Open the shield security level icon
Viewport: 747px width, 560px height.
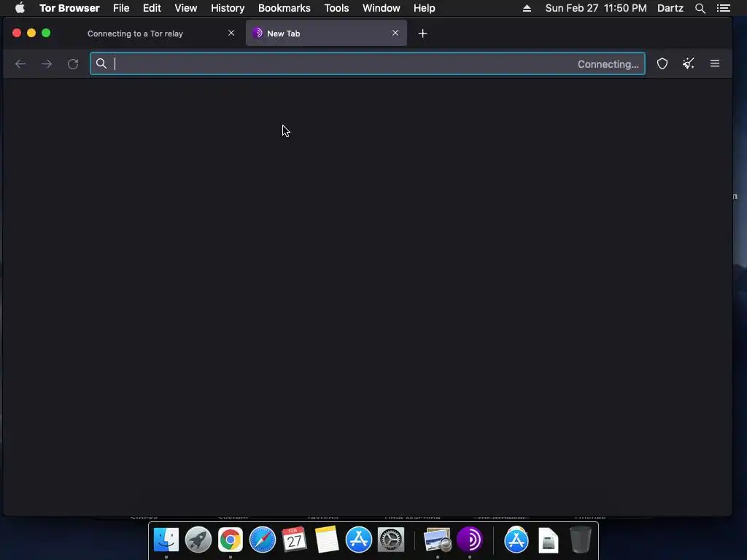pyautogui.click(x=662, y=64)
